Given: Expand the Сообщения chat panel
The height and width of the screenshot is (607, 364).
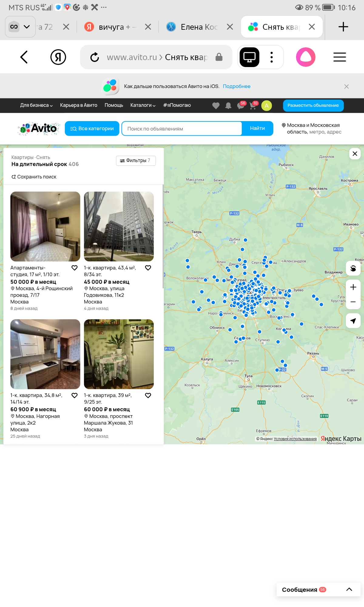Looking at the screenshot, I should pyautogui.click(x=349, y=589).
